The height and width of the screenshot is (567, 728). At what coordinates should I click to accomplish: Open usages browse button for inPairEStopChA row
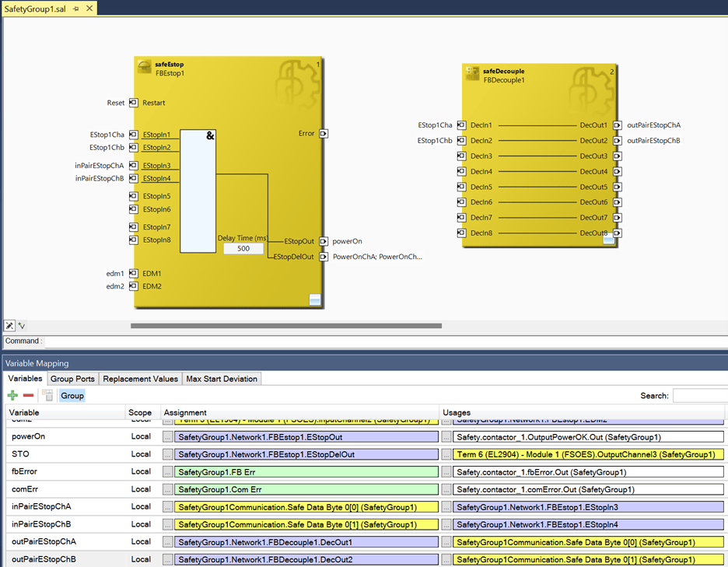coord(446,507)
